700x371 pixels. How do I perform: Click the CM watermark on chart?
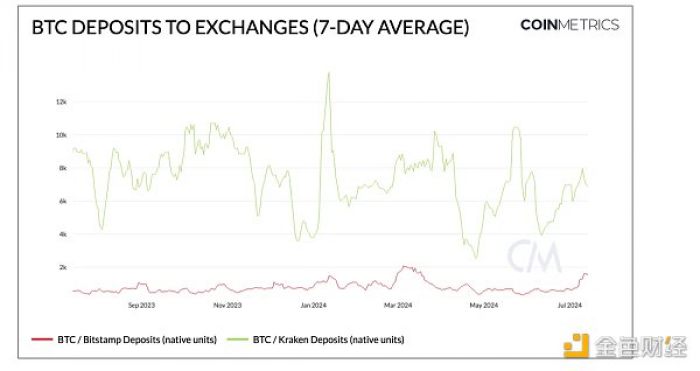click(x=534, y=257)
